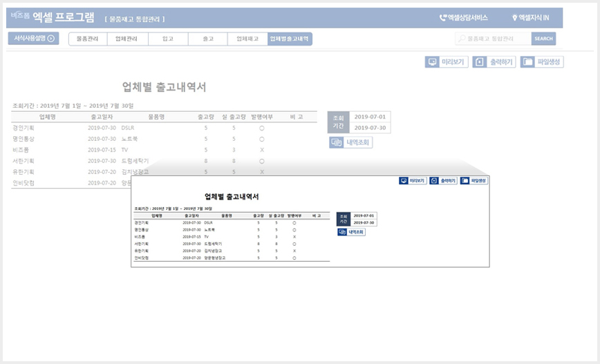Click 미리보기 monitor icon on main sheet
Viewport: 600px width, 364px height.
point(433,62)
